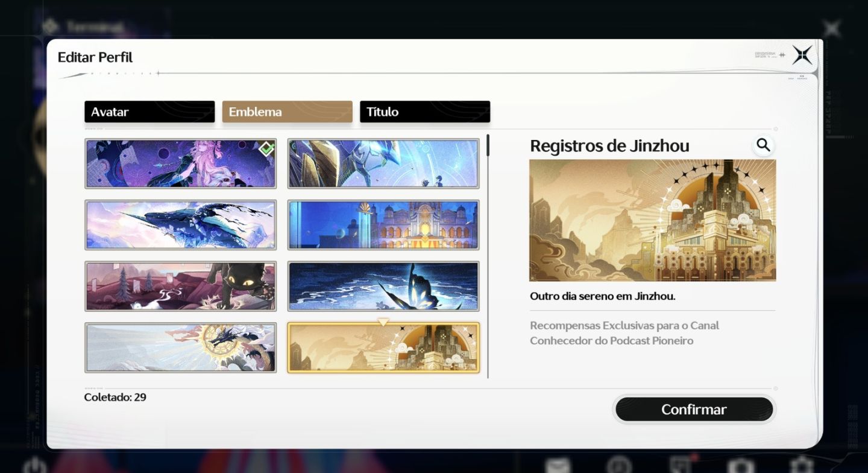Click the power icon in the background Terminal
This screenshot has height=473, width=868.
37,465
